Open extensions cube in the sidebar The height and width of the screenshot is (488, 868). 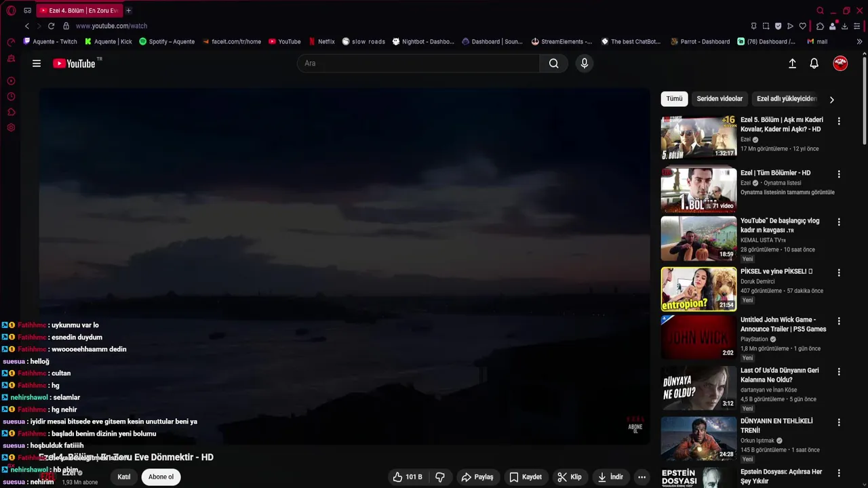11,112
